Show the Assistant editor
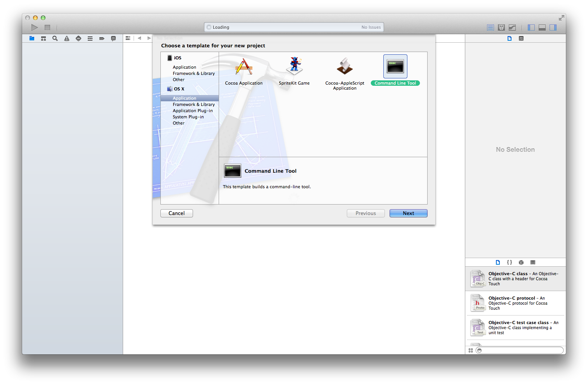Screen dimensions: 588x385 click(501, 28)
